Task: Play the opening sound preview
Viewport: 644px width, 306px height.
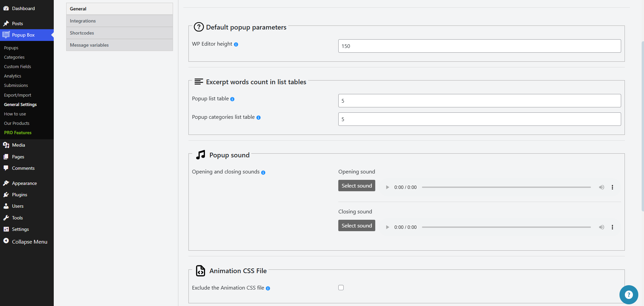Action: pyautogui.click(x=387, y=187)
